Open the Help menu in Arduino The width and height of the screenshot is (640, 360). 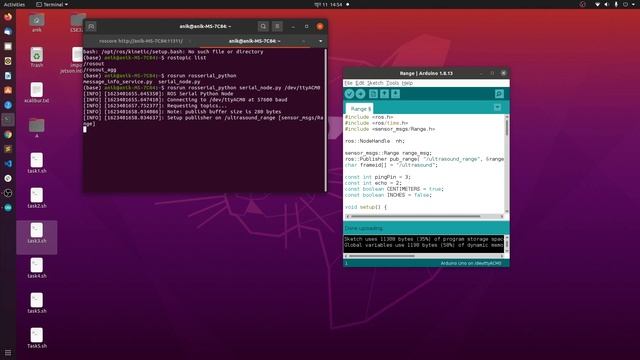coord(407,83)
